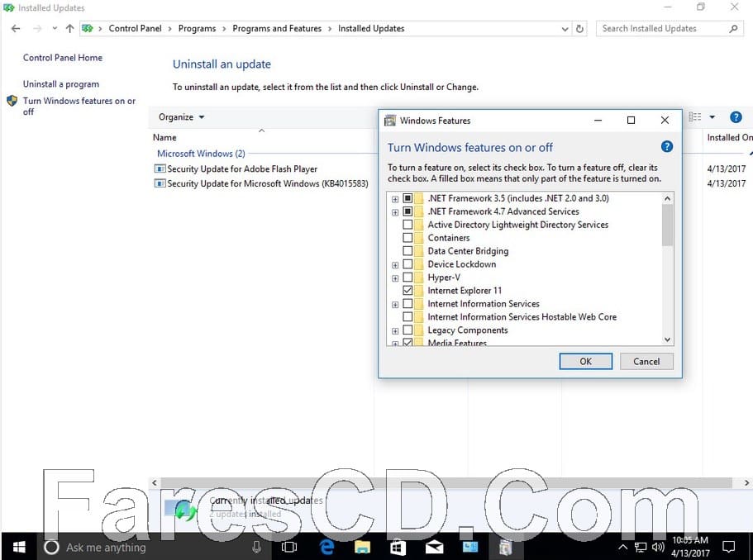Click horizontal scrollbar in updates list
The image size is (753, 560).
446,482
